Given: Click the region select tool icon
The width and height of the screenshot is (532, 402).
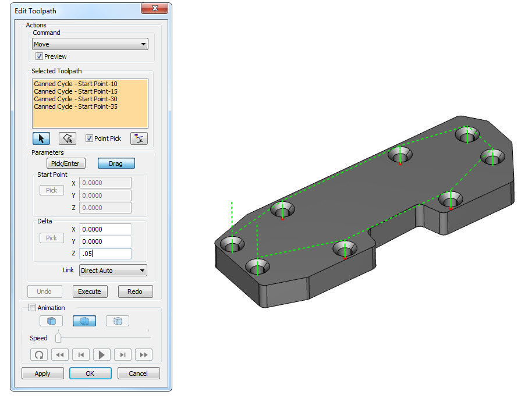Looking at the screenshot, I should coord(68,138).
